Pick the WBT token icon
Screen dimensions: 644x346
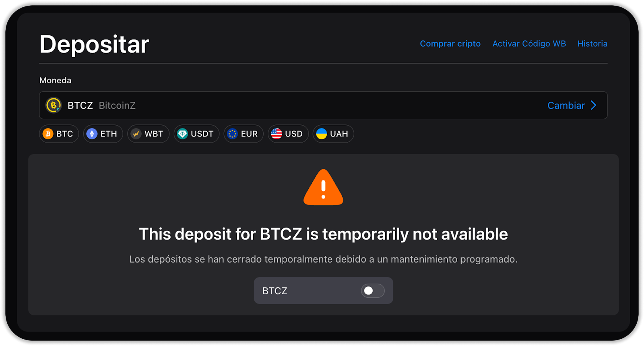[x=136, y=134]
